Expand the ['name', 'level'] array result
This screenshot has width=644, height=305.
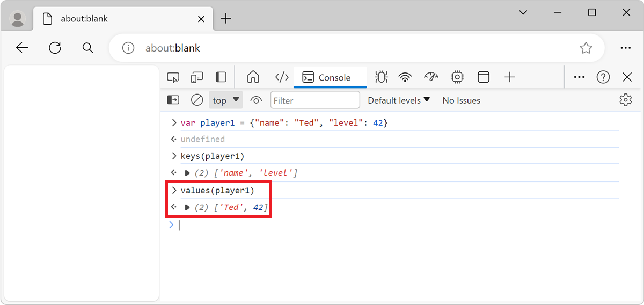187,173
